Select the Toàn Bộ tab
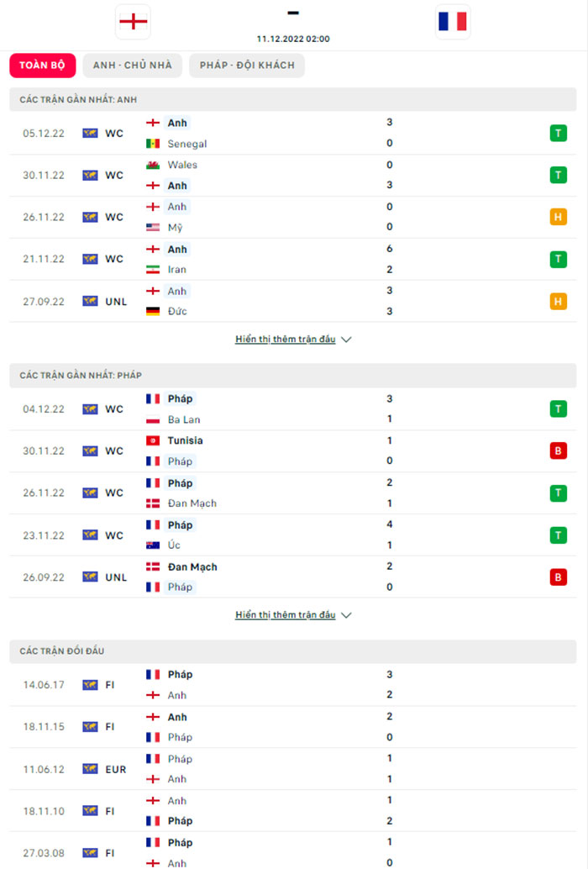 (43, 66)
